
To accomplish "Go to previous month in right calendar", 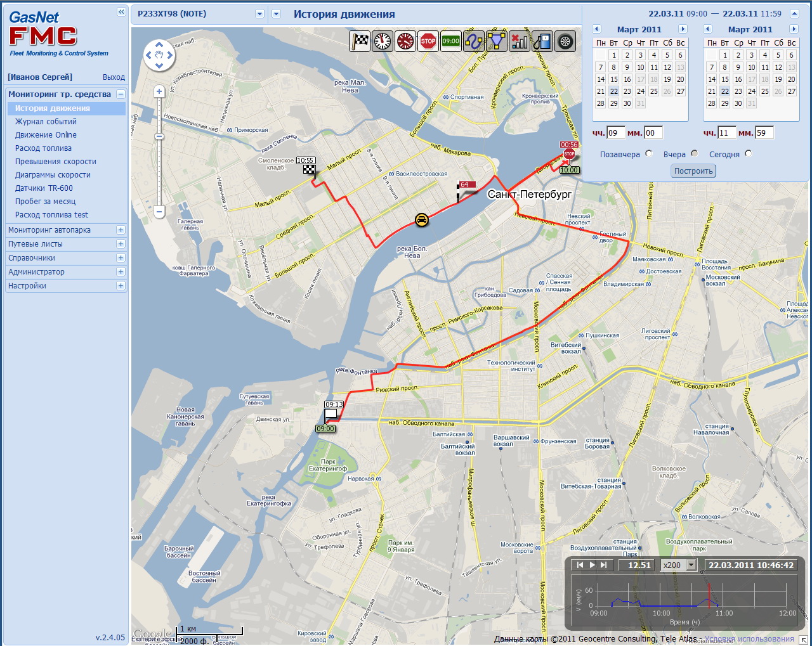I will pos(707,29).
